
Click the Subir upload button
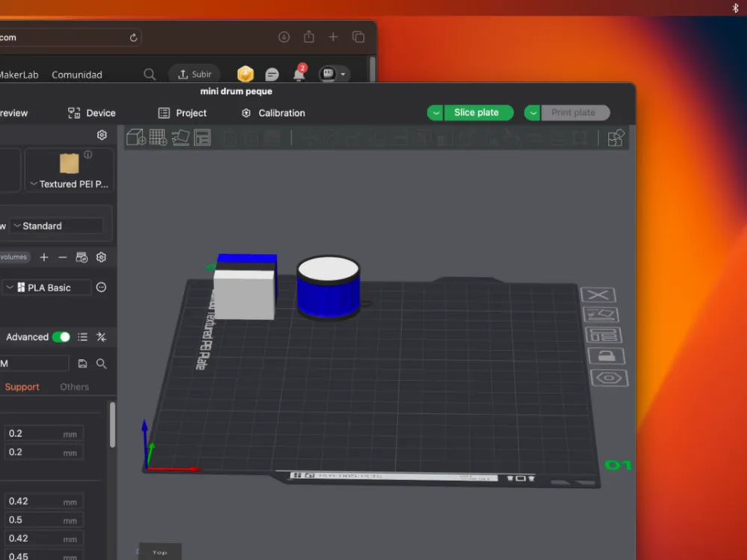tap(194, 74)
